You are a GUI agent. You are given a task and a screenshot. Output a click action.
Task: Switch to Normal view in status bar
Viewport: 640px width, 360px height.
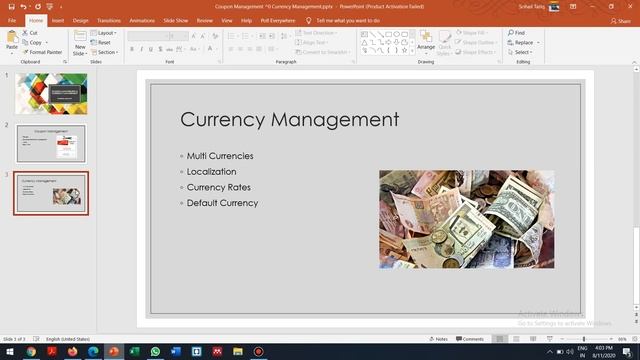(500, 339)
